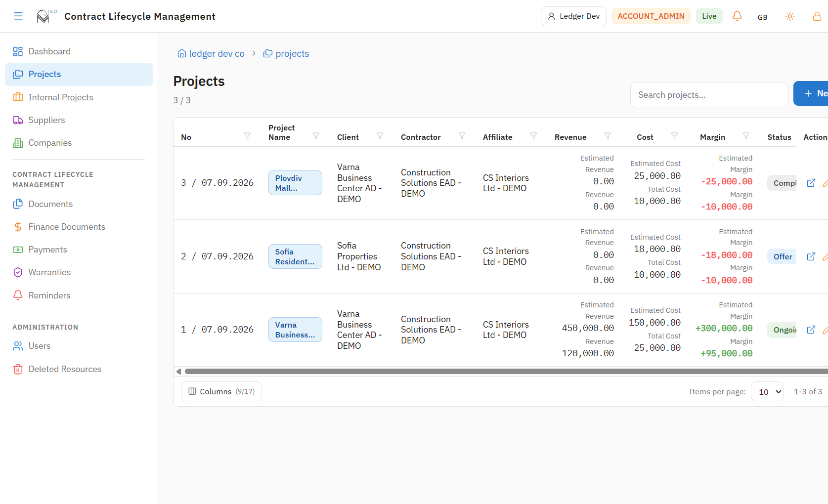Filter the No column

pos(247,136)
